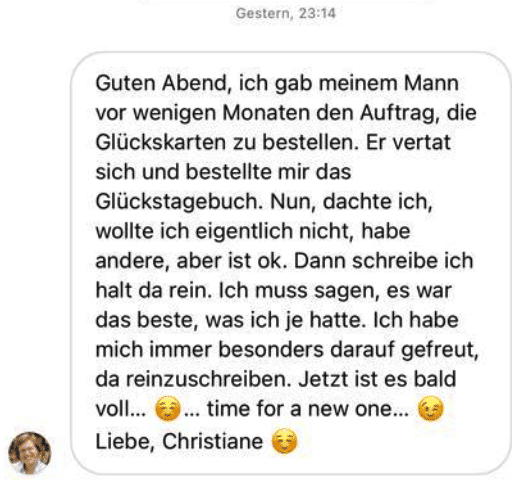Click the word "Mann" in the first line

[431, 83]
